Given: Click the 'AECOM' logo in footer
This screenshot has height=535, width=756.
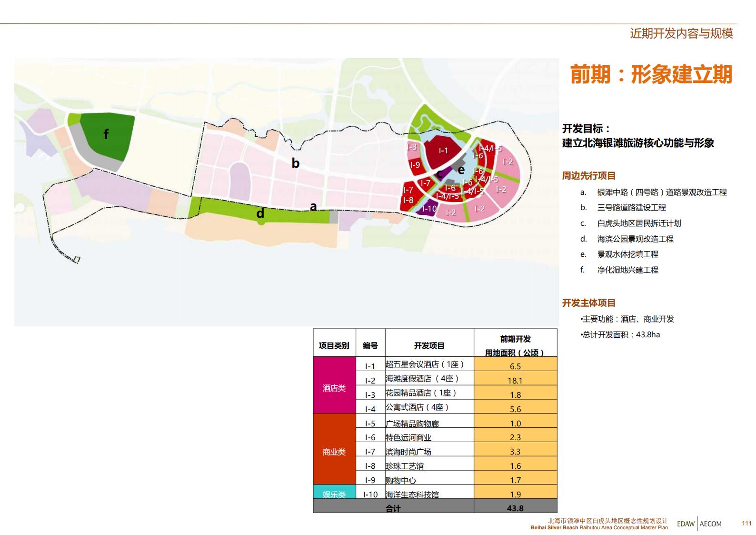Looking at the screenshot, I should point(711,524).
